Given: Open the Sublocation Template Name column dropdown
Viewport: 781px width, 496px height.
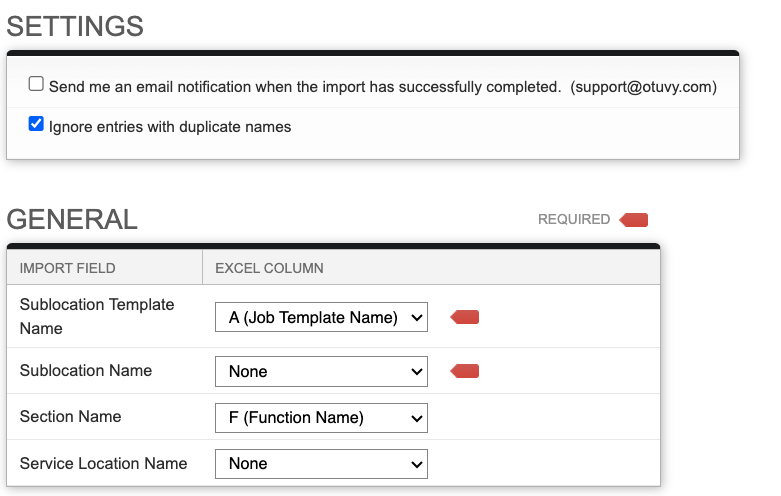Looking at the screenshot, I should pos(321,318).
